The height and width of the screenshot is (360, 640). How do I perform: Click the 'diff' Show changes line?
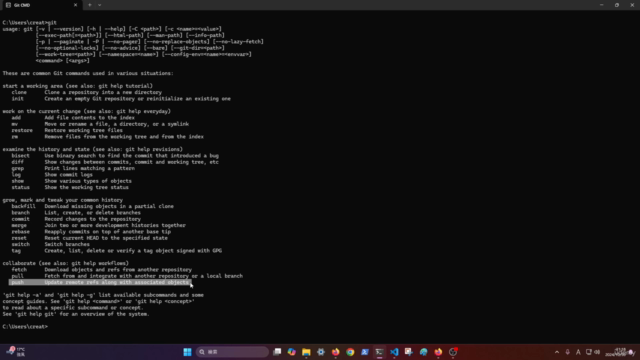tap(115, 162)
